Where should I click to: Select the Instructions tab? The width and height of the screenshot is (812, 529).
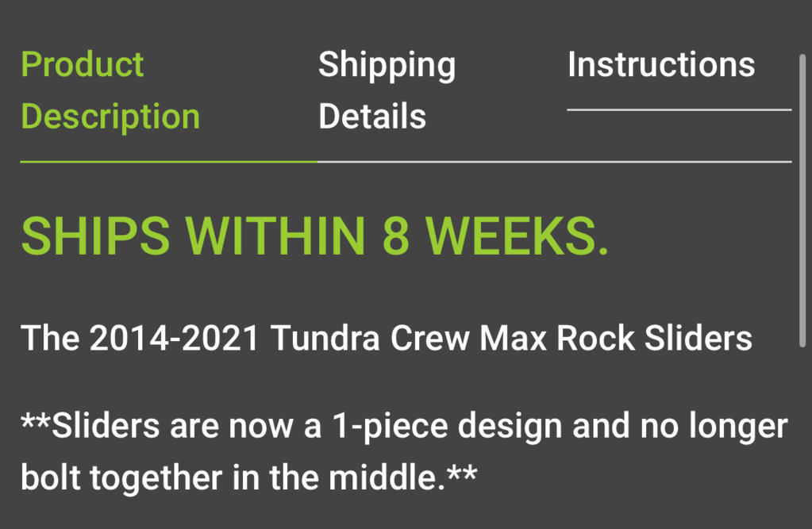click(661, 65)
